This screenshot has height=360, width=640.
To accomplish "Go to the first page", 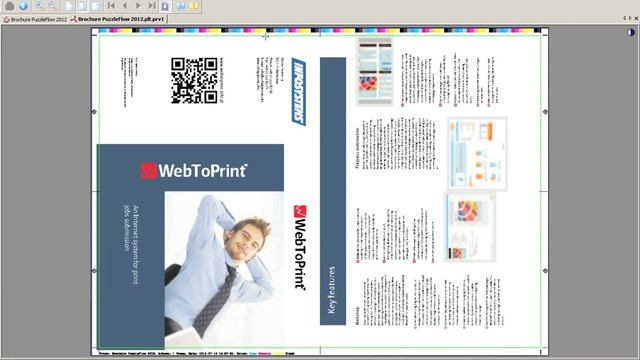I will tap(111, 6).
